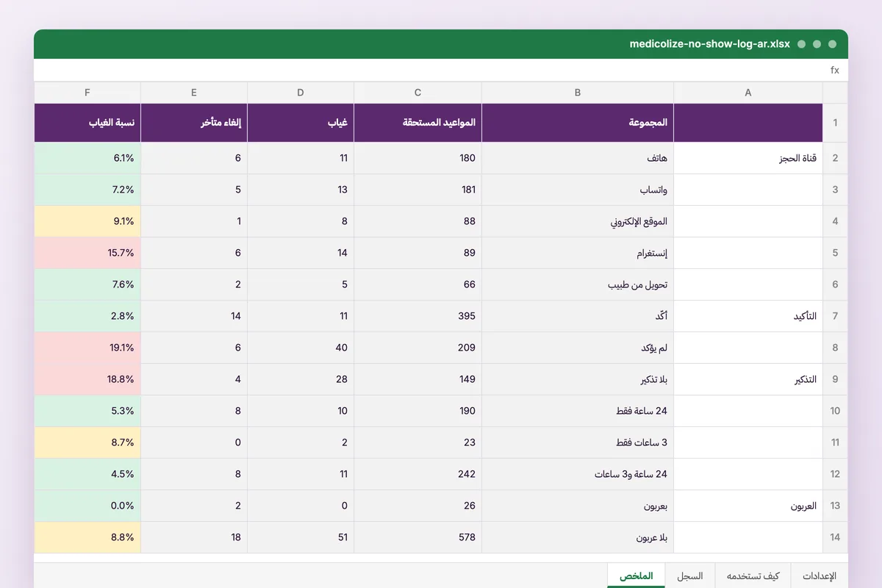Viewport: 882px width, 588px height.
Task: Go to the الإعدادات sheet tab
Action: click(819, 576)
